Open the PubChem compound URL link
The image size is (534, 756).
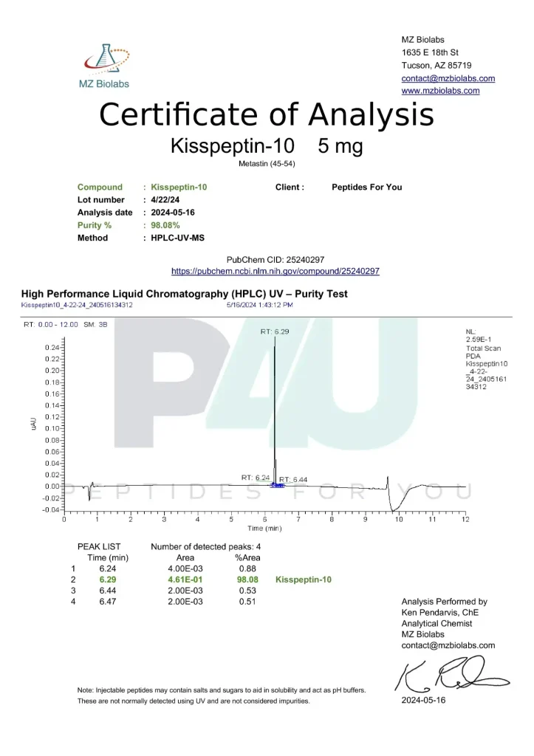(275, 271)
